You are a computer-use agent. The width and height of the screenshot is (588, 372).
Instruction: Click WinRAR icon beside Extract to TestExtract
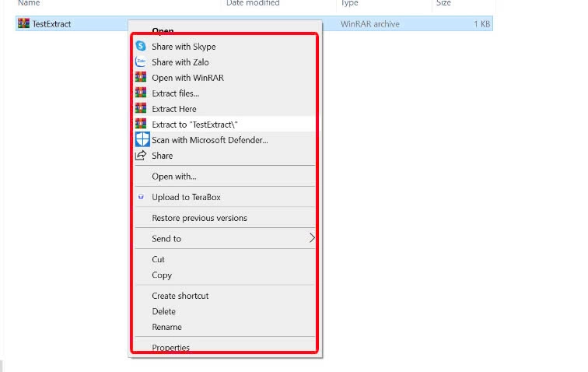[x=141, y=124]
